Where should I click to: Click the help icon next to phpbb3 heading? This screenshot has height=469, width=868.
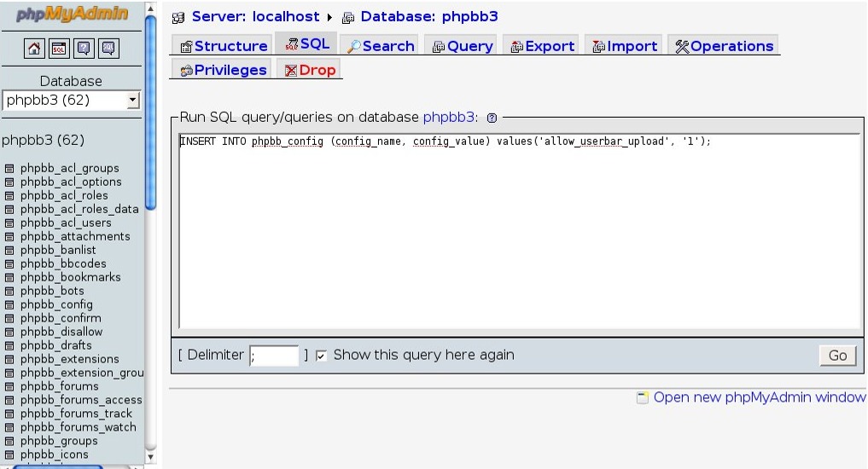click(x=492, y=118)
